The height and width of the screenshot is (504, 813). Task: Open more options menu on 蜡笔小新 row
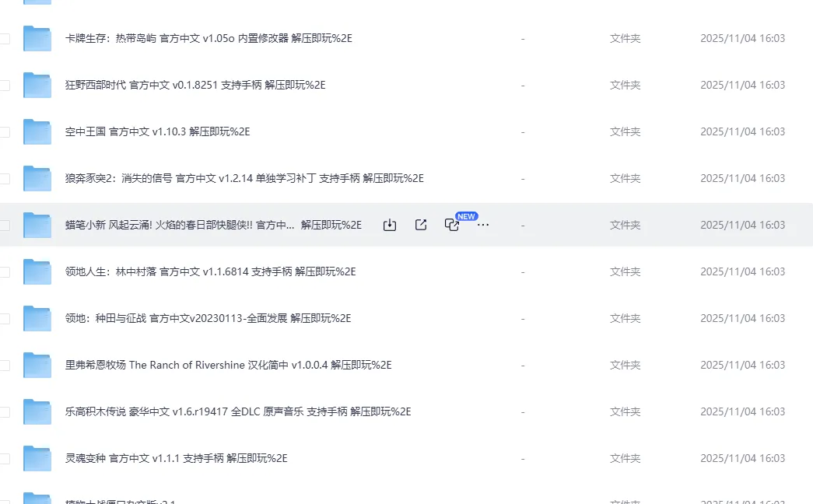(482, 225)
